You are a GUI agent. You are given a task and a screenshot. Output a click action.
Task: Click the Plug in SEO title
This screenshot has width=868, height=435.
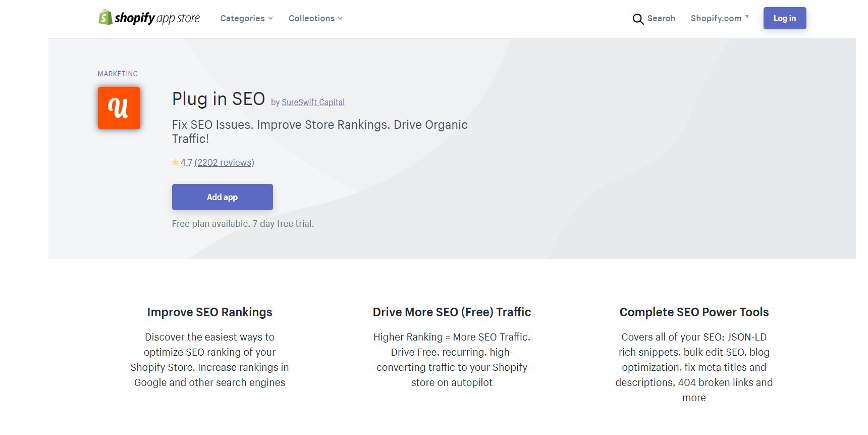click(x=219, y=99)
